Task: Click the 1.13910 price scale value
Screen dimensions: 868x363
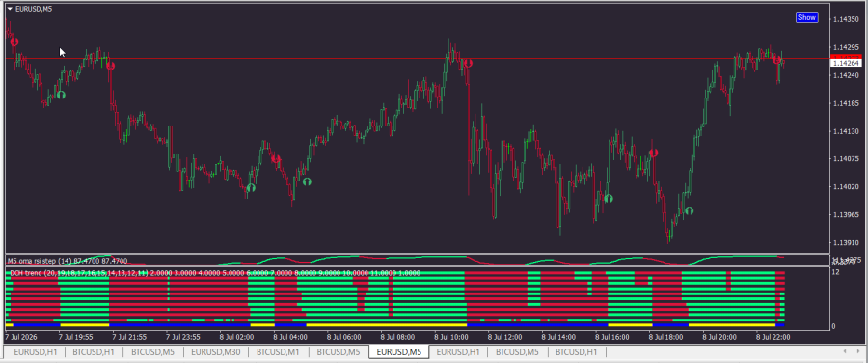Action: click(x=845, y=243)
